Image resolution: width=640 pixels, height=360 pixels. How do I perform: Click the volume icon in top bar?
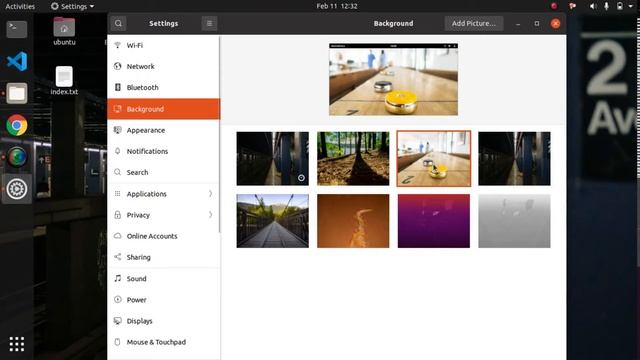point(593,6)
